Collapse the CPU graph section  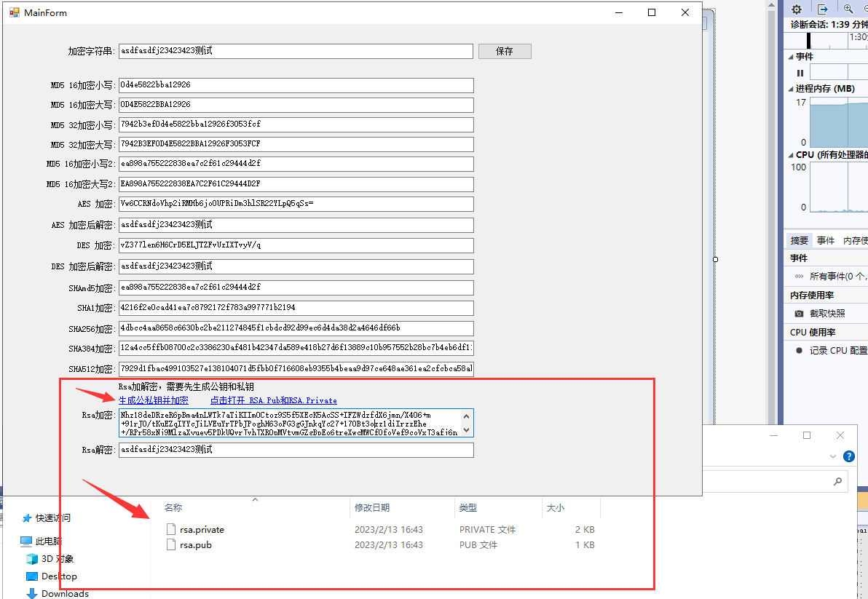(x=791, y=156)
